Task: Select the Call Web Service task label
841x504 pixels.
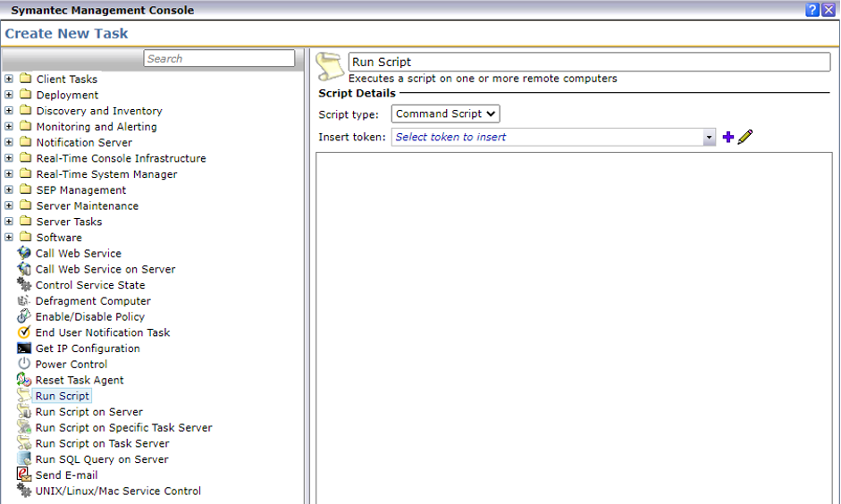Action: [x=79, y=253]
